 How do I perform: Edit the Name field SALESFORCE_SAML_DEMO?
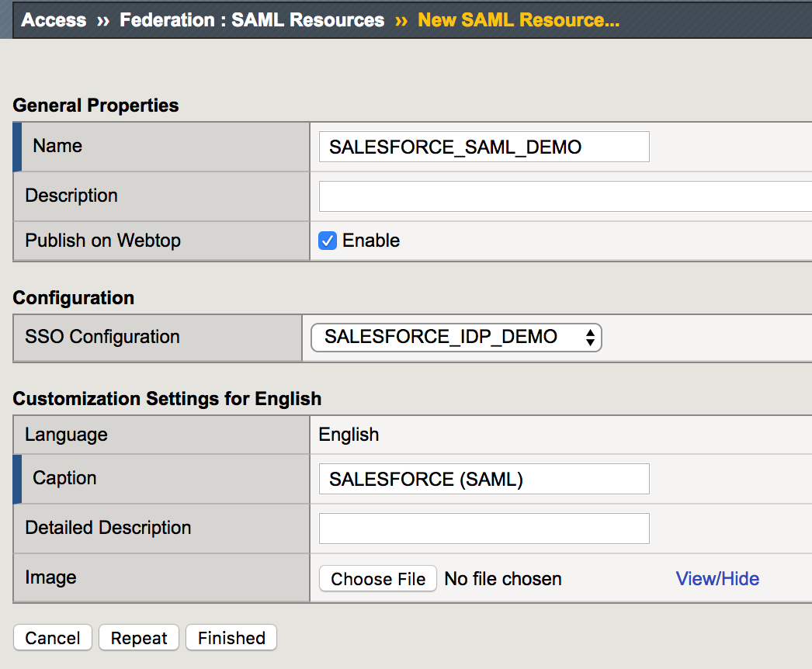tap(484, 147)
